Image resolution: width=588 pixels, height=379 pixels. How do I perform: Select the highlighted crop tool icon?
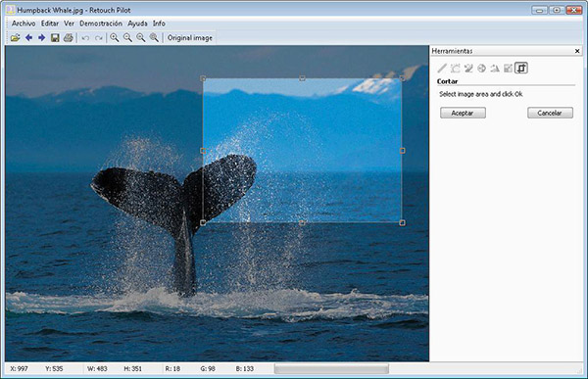pyautogui.click(x=521, y=69)
